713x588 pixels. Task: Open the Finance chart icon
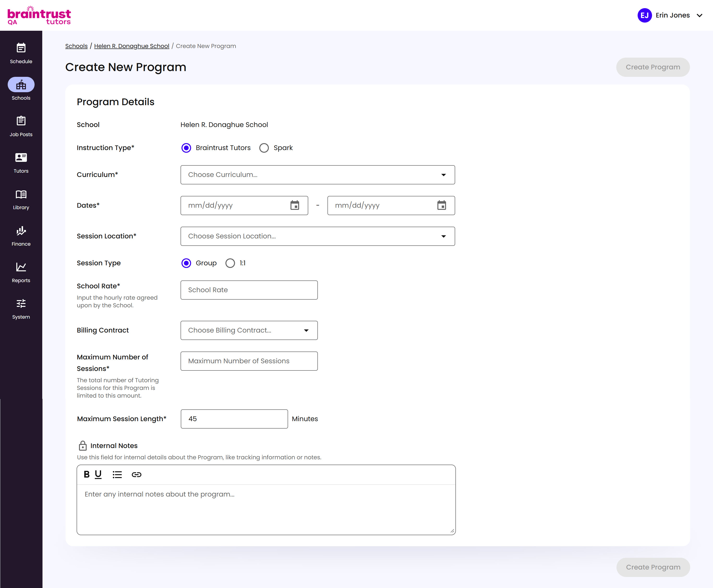point(21,231)
